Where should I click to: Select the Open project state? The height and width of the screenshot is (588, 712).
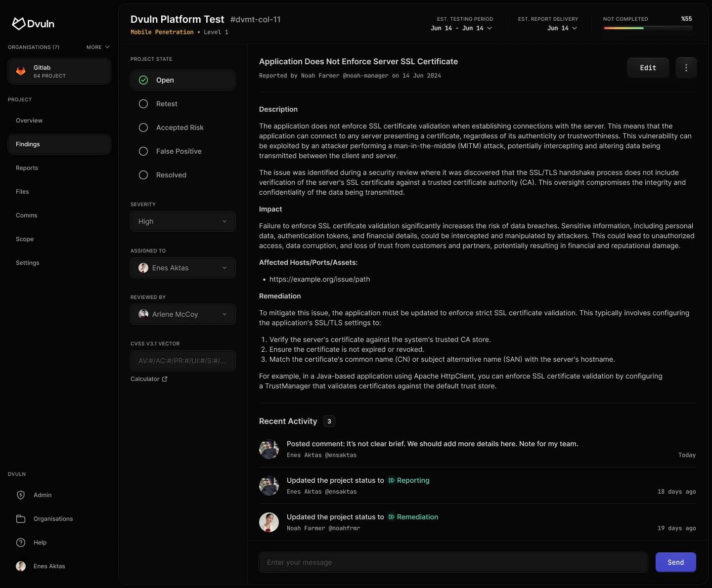(183, 80)
